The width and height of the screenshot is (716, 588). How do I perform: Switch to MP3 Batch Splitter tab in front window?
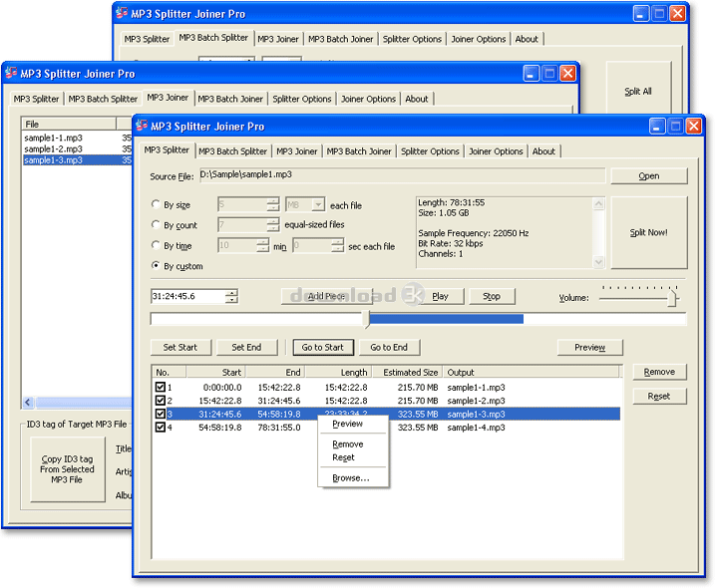pyautogui.click(x=232, y=151)
